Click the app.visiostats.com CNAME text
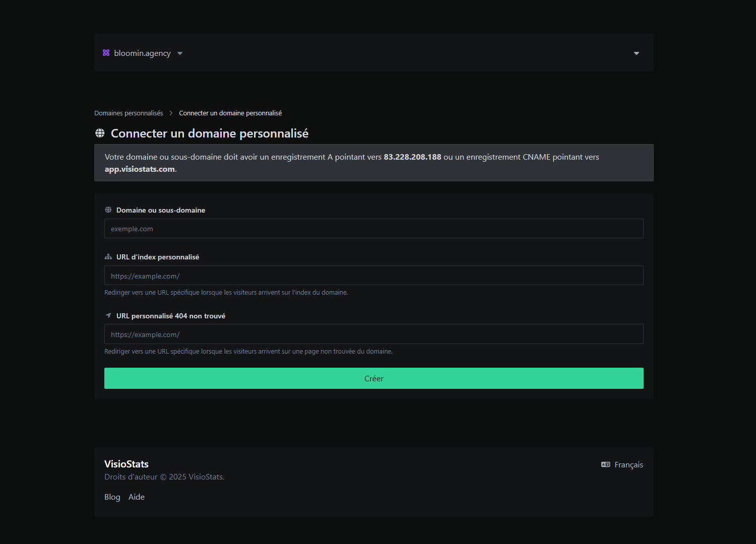 (140, 169)
